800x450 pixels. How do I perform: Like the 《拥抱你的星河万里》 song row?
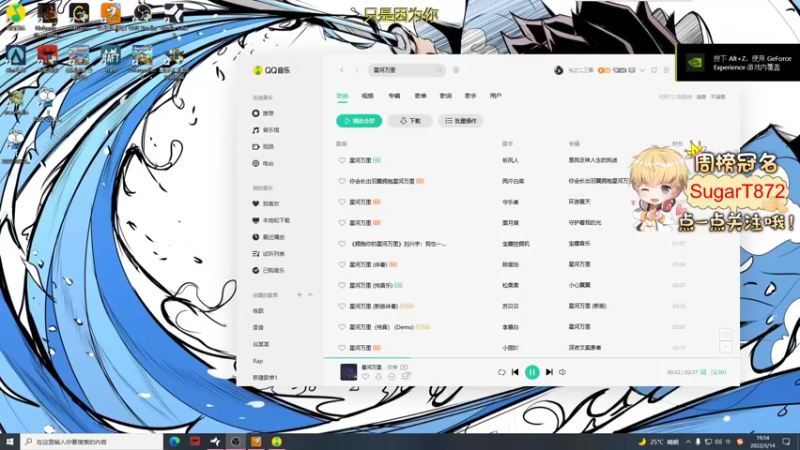click(342, 244)
